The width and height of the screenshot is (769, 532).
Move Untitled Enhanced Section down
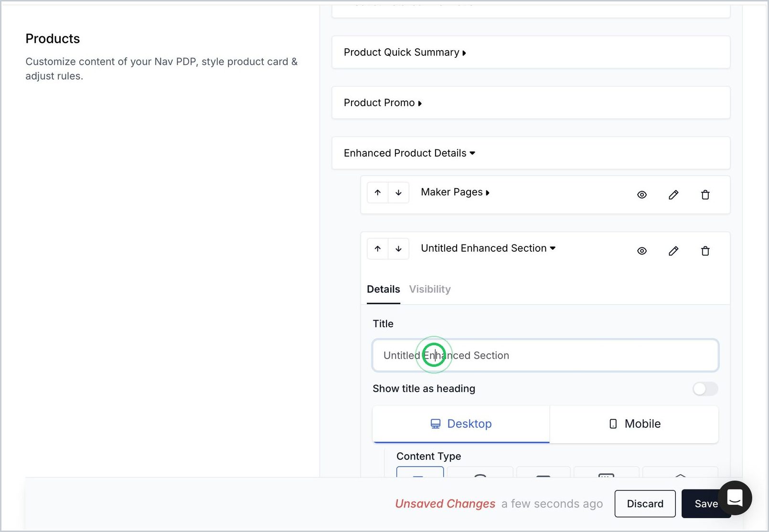398,249
